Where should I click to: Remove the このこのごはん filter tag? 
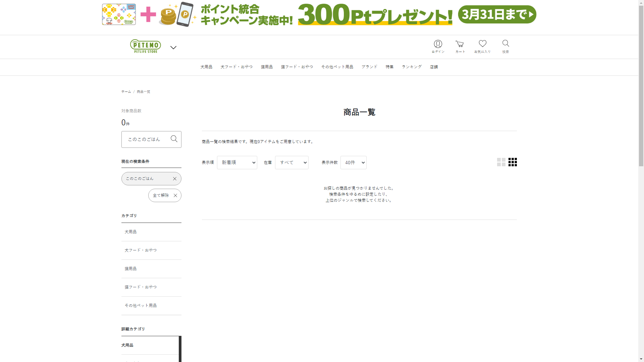(x=175, y=179)
